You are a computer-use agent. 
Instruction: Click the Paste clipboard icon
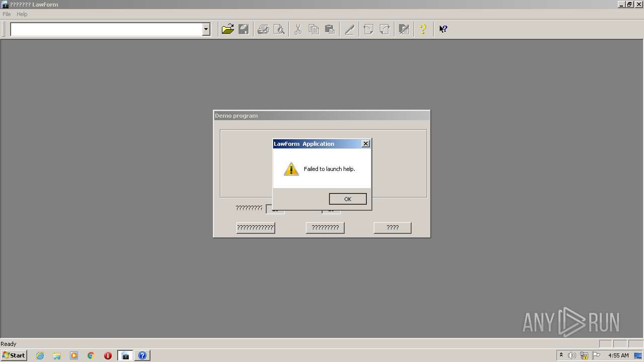tap(330, 29)
